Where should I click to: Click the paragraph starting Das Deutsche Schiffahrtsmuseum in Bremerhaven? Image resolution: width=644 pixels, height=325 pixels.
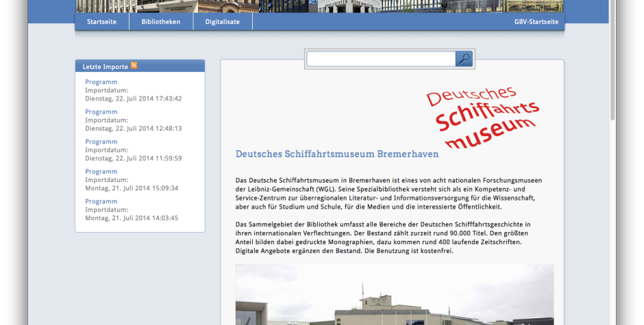(388, 193)
